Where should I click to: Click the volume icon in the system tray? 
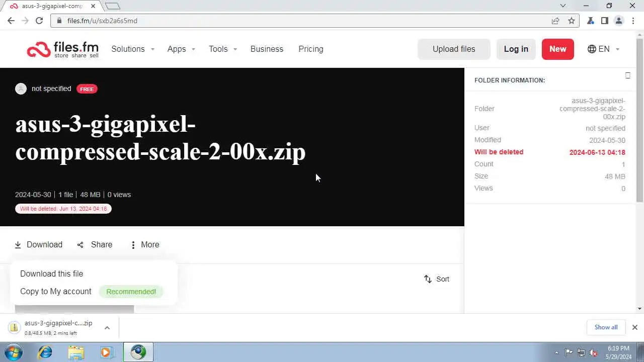[x=594, y=352]
